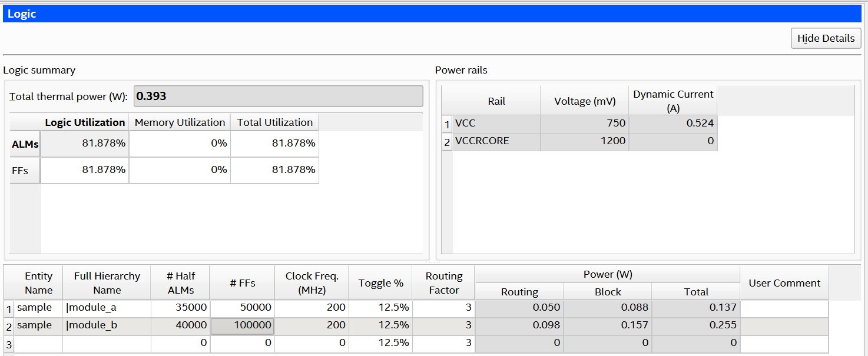Select row 3 in the logic table
This screenshot has width=868, height=356.
click(x=8, y=344)
